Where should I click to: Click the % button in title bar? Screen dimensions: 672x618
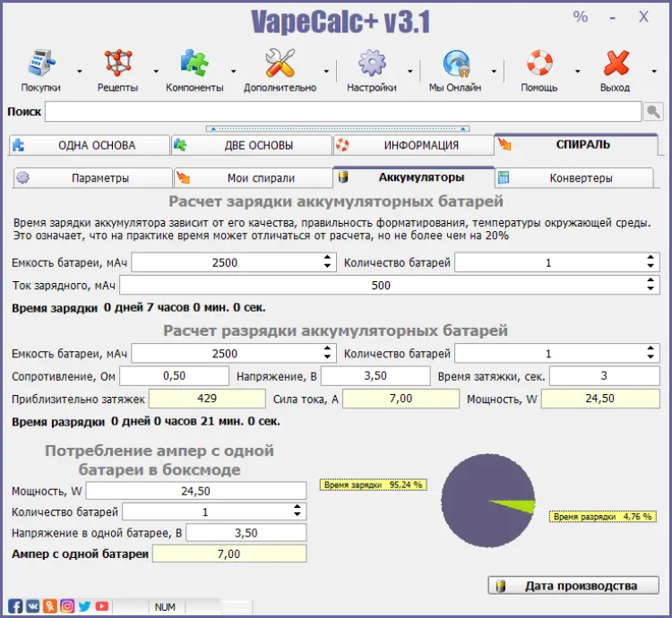pyautogui.click(x=581, y=17)
